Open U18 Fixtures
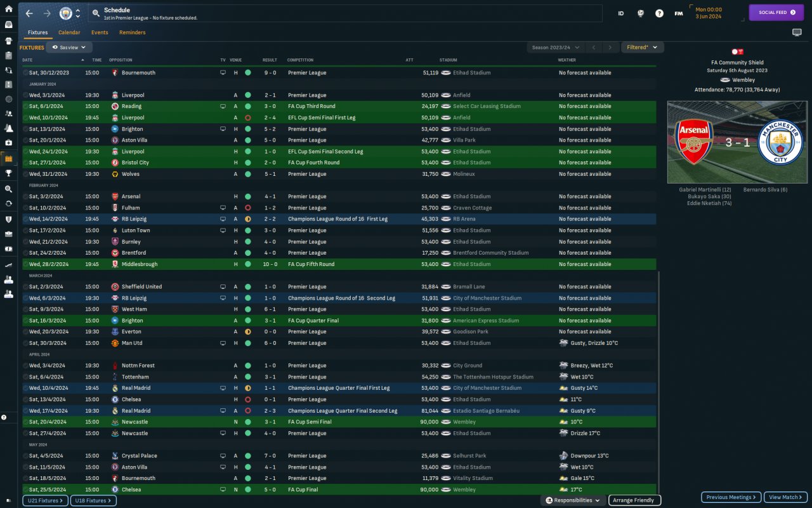Image resolution: width=812 pixels, height=508 pixels. pos(93,500)
